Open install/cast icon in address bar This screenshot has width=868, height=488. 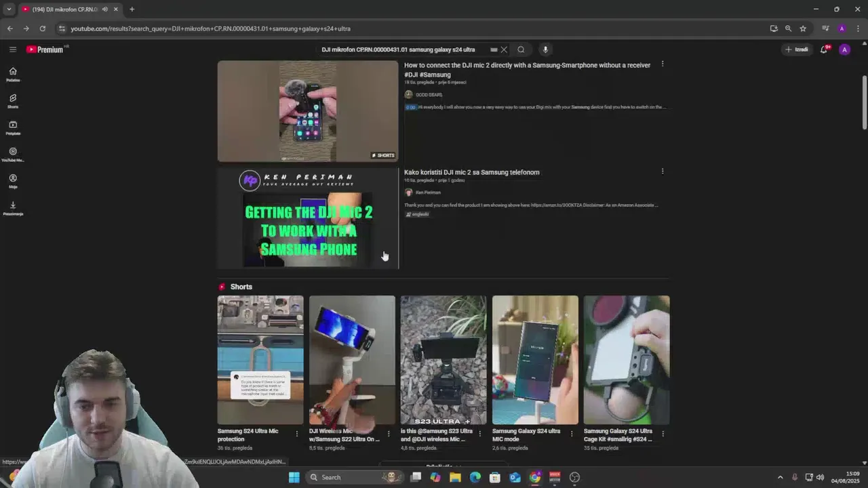[774, 28]
